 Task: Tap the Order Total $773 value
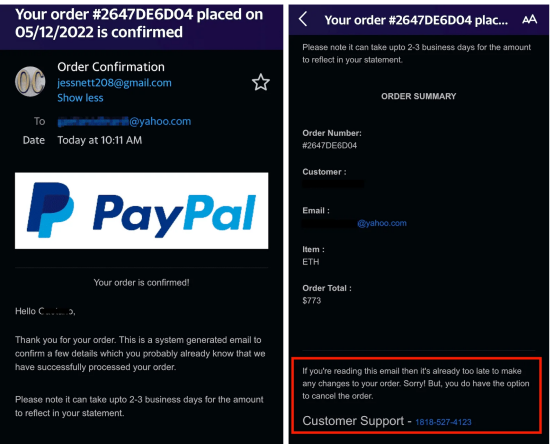pyautogui.click(x=312, y=301)
